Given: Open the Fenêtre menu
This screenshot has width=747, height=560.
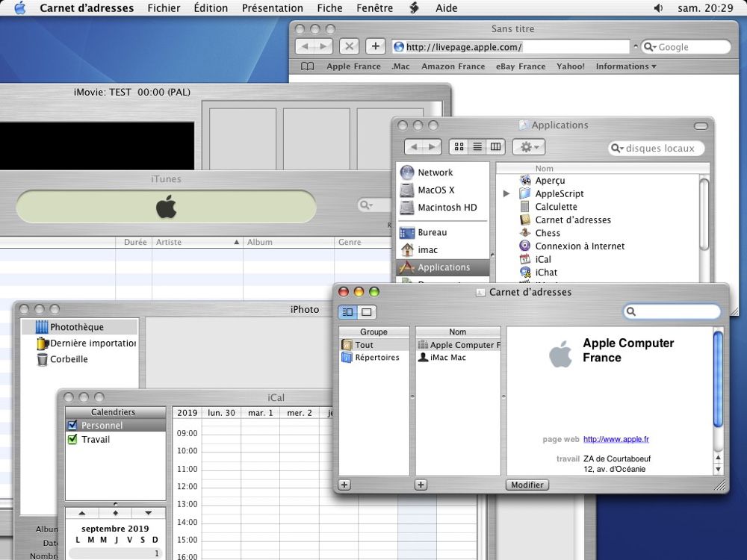Looking at the screenshot, I should pos(374,8).
